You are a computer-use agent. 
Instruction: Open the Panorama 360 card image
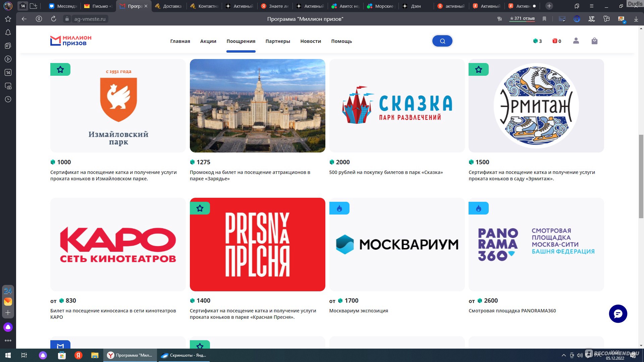pyautogui.click(x=536, y=244)
